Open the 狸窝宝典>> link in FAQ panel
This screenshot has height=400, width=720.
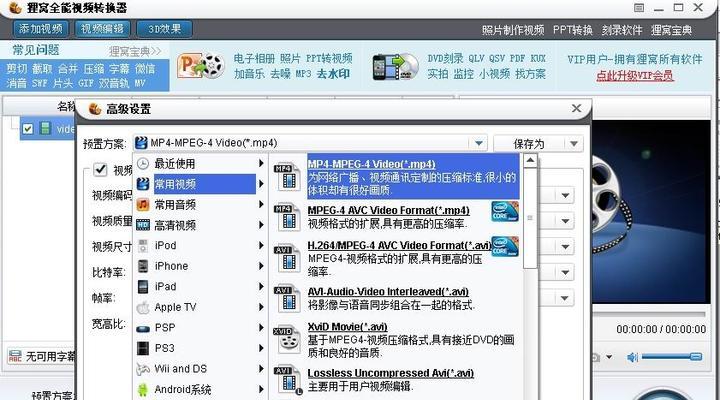(x=135, y=51)
